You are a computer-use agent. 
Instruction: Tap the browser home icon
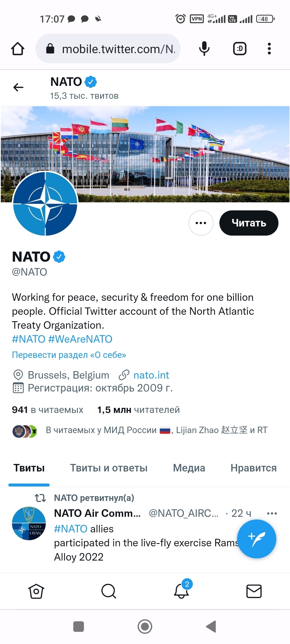(x=18, y=49)
